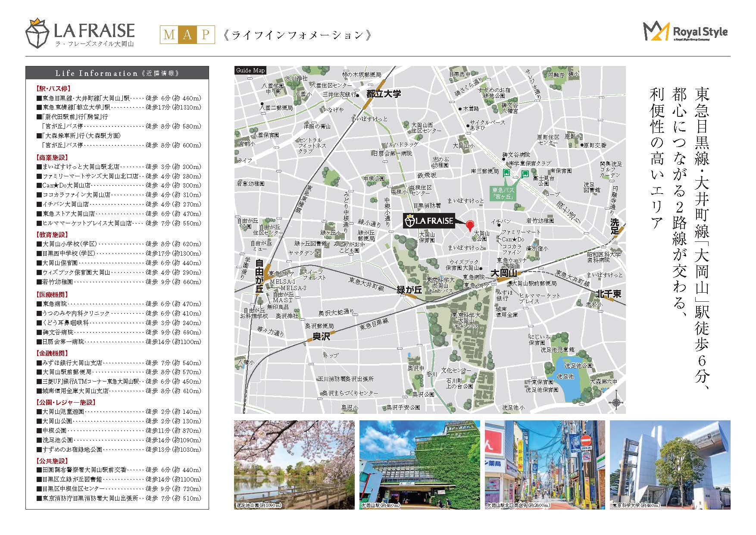
Task: Open the 大岡山駅 station photo
Action: [x=419, y=465]
